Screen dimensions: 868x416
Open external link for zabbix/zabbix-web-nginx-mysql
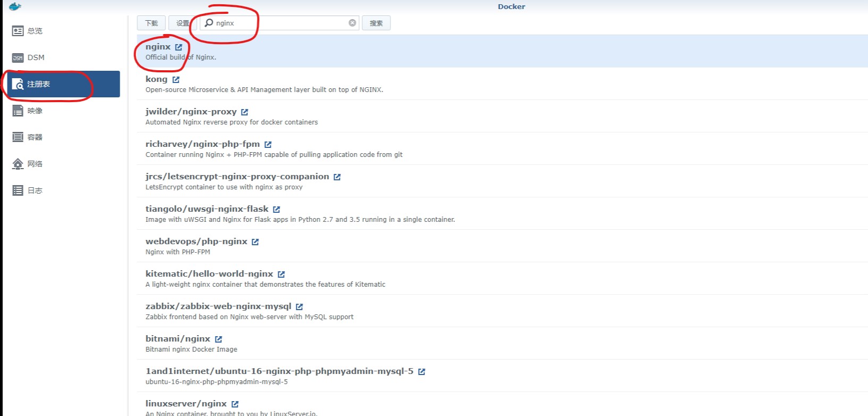pos(299,307)
